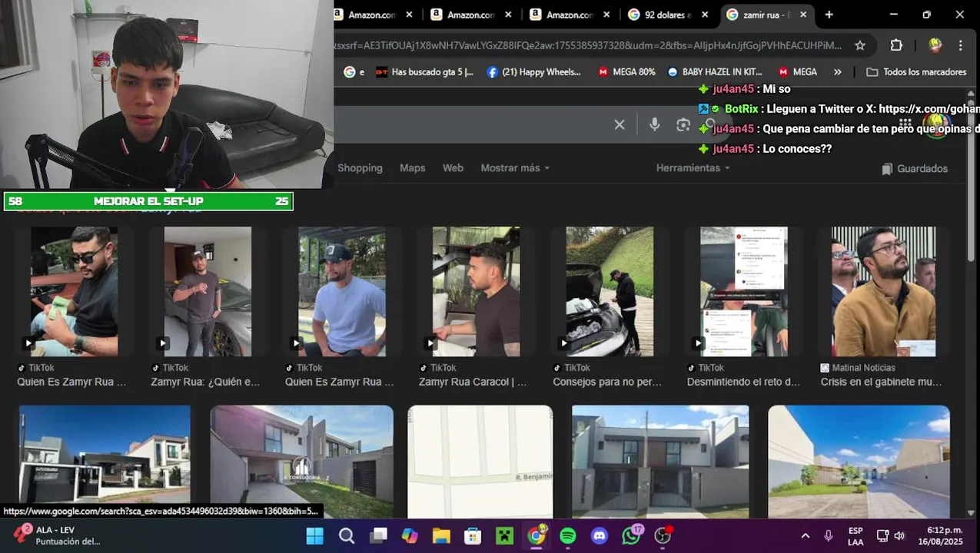Open the Chrome extensions puzzle icon

pos(896,45)
